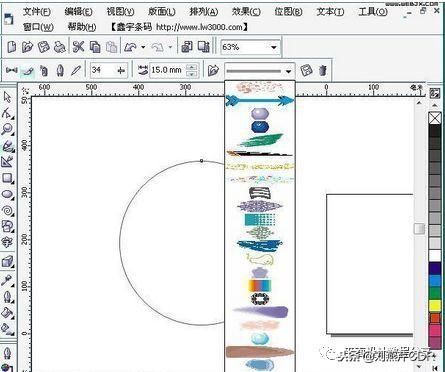
Task: Select the Pick arrow tool
Action: coord(7,97)
